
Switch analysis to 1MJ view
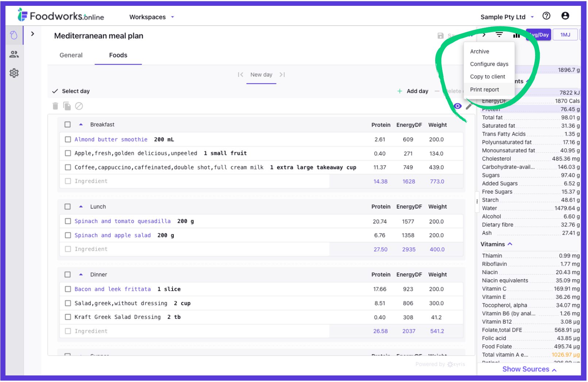(x=565, y=35)
